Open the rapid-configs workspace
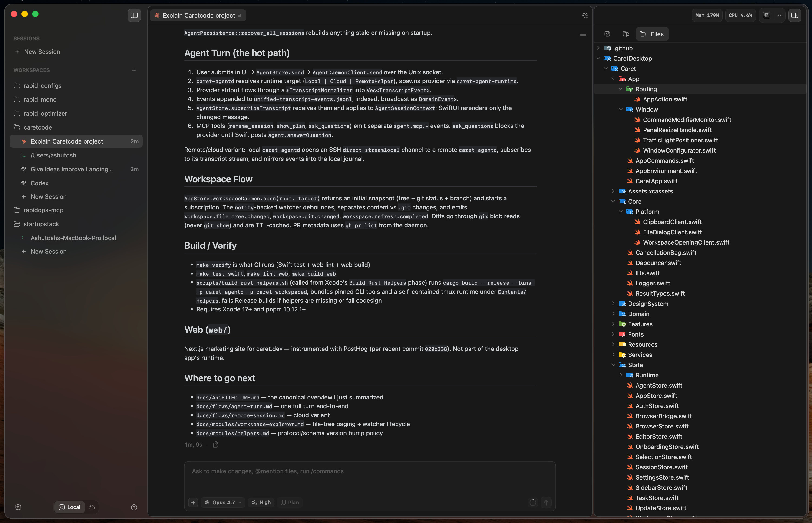The height and width of the screenshot is (523, 812). [x=43, y=86]
